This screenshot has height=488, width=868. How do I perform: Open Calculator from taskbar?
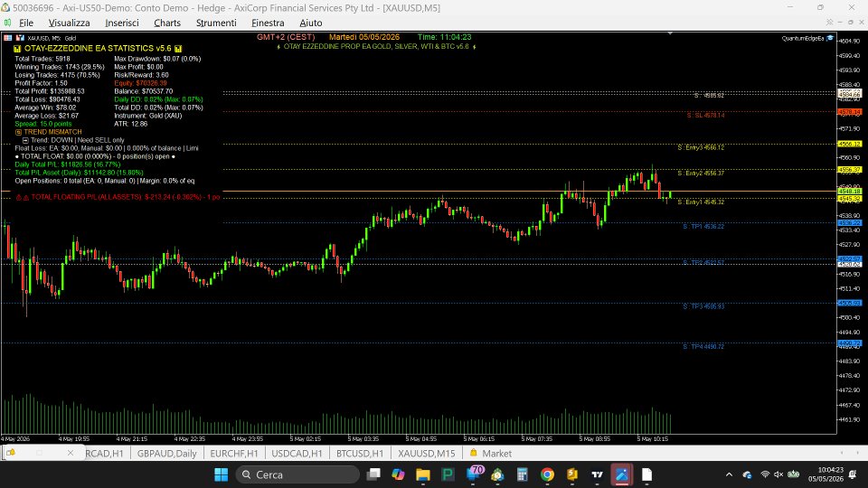point(522,474)
